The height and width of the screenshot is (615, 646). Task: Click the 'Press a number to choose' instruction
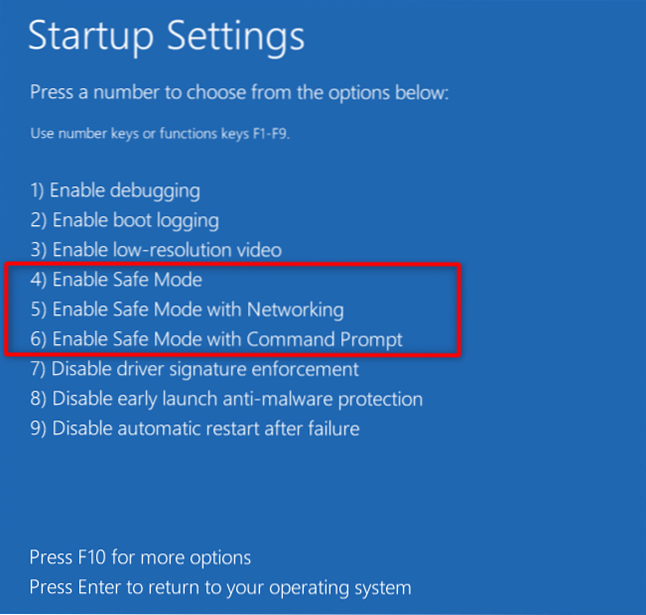239,93
